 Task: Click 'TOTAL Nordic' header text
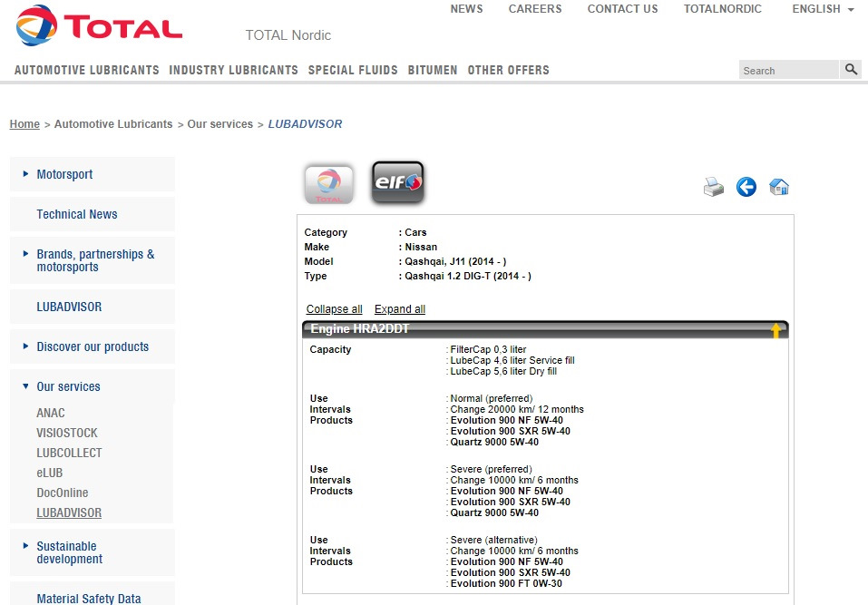tap(288, 35)
